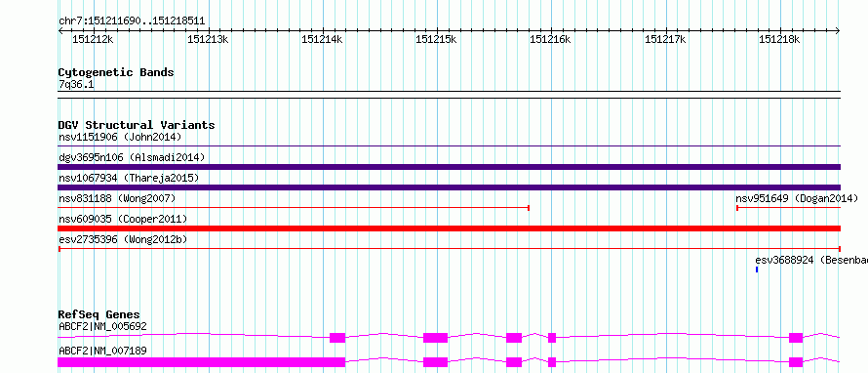Select the RefSeq Genes track title
This screenshot has height=373, width=868.
point(99,314)
